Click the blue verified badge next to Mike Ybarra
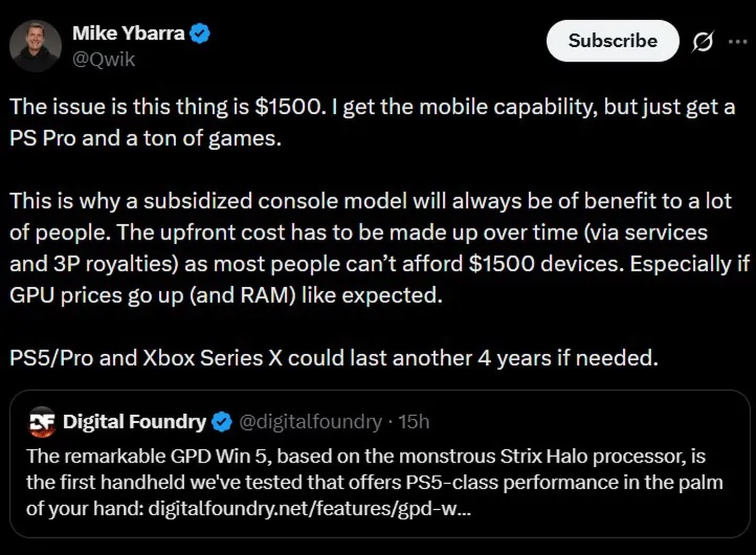Viewport: 756px width, 555px height. point(200,34)
